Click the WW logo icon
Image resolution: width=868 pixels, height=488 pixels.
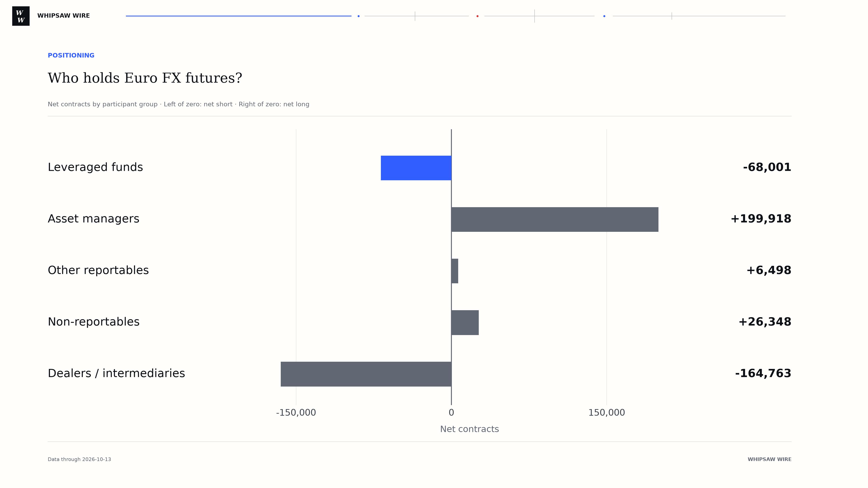(x=21, y=16)
